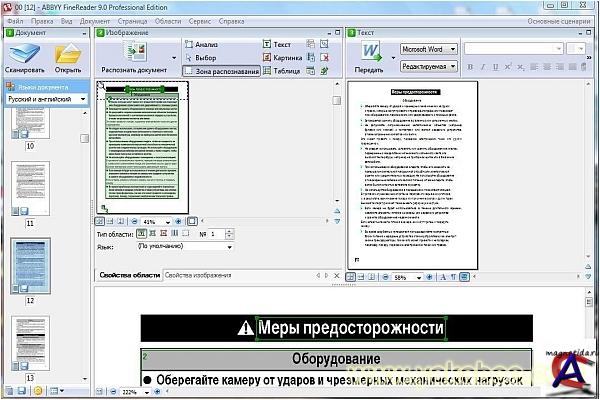Open the Microsoft Word target dropdown
600x400 pixels.
click(x=428, y=48)
